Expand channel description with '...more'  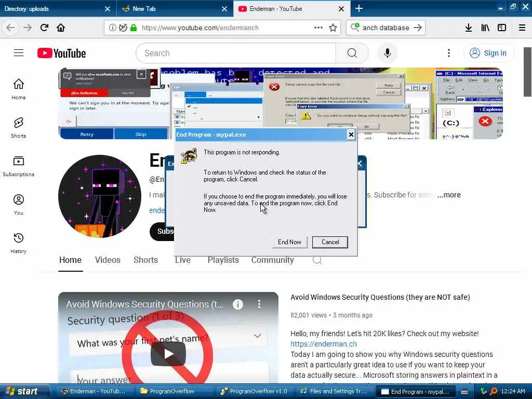(449, 195)
